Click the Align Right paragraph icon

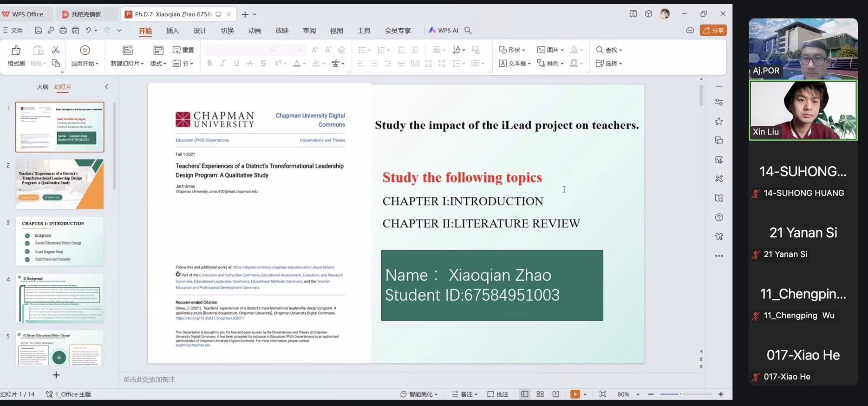tap(388, 63)
